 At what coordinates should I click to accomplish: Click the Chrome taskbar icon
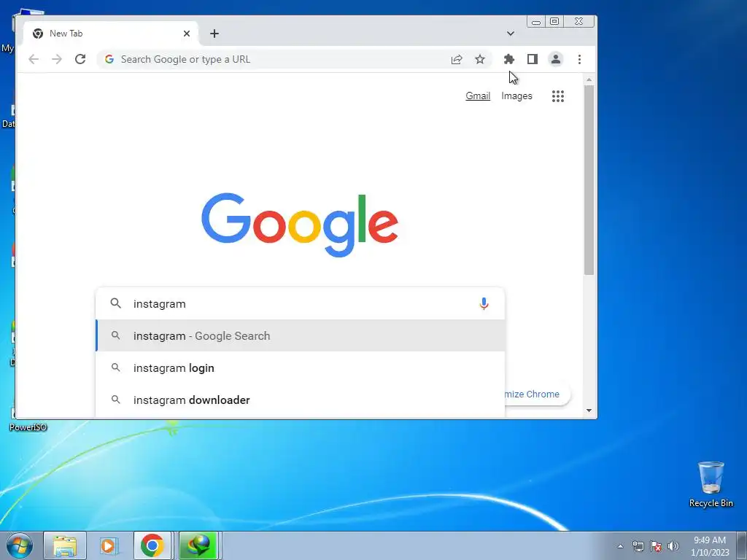click(152, 545)
